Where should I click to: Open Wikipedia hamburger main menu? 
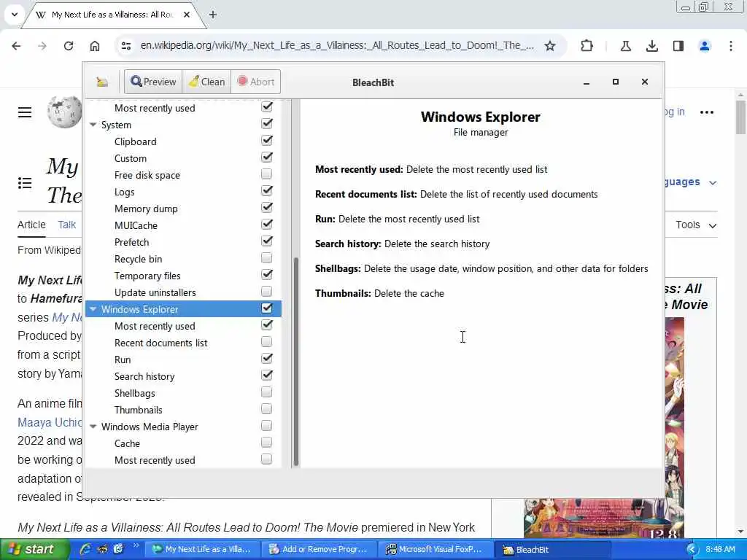(x=25, y=112)
